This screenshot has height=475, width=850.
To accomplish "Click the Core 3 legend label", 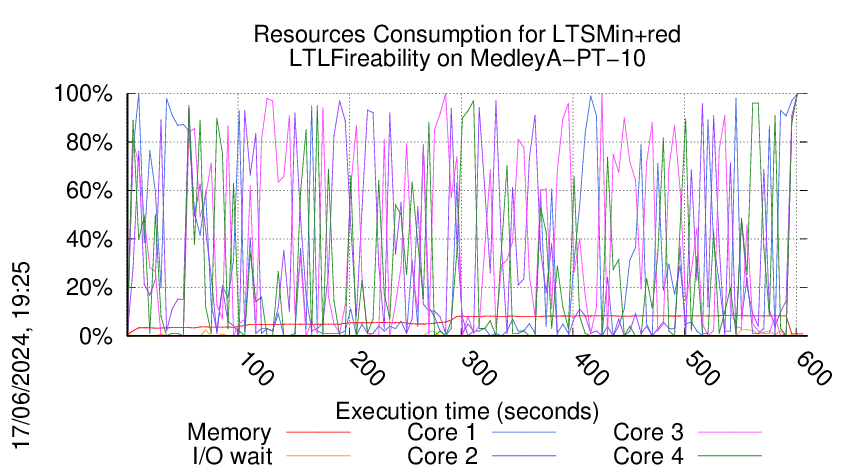I will pyautogui.click(x=648, y=432).
